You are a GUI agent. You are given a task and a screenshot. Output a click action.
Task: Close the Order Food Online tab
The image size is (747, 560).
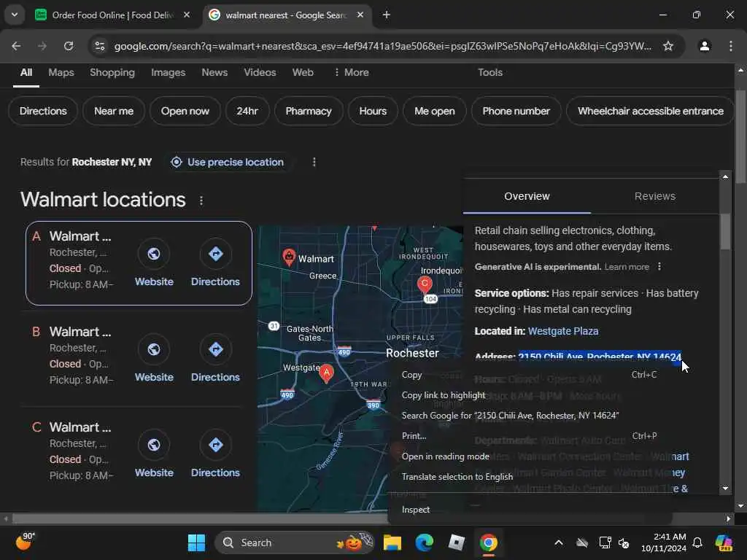(x=187, y=15)
